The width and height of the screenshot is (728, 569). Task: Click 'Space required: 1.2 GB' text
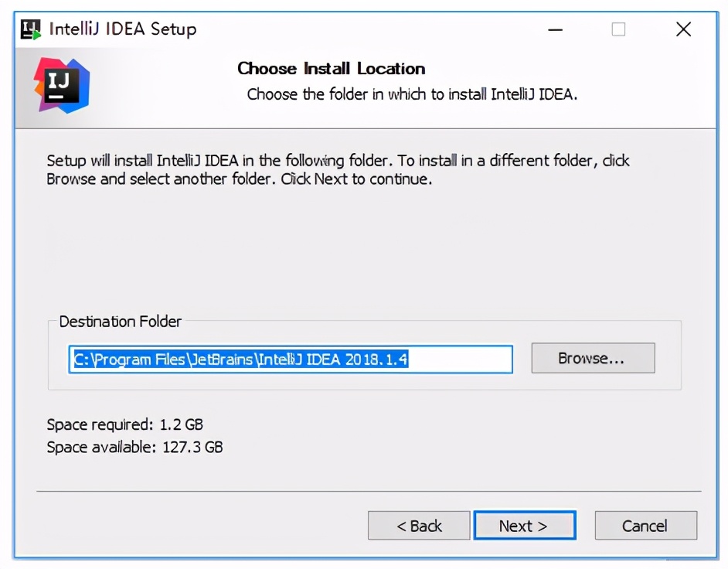coord(125,424)
